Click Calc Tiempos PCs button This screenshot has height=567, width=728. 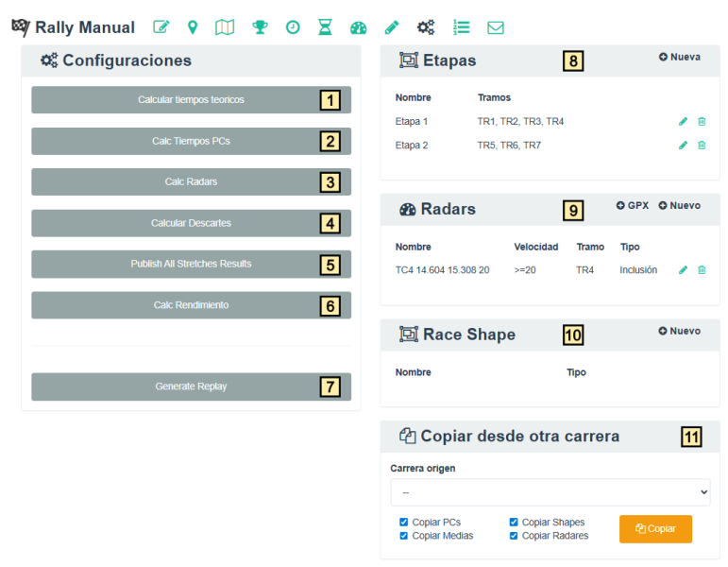click(192, 141)
